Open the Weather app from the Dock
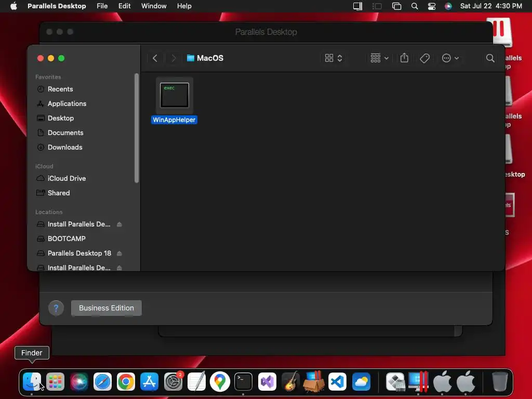Image resolution: width=532 pixels, height=399 pixels. pos(361,381)
